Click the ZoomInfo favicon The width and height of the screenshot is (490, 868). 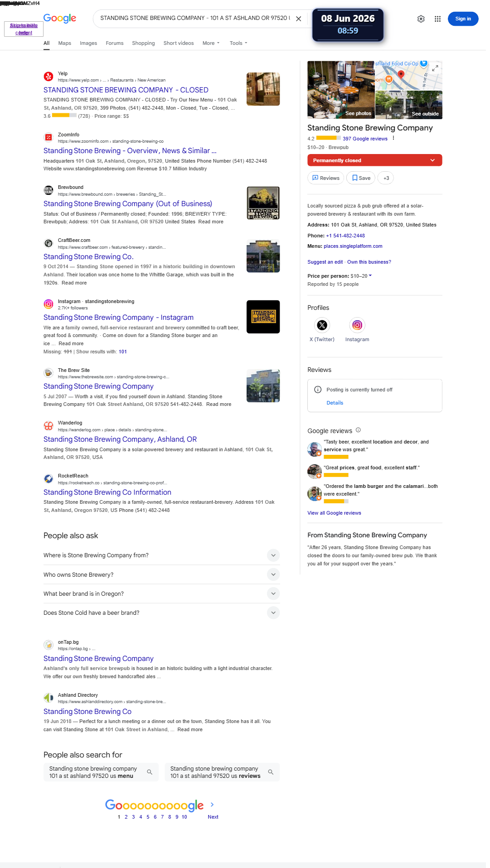[x=49, y=137]
